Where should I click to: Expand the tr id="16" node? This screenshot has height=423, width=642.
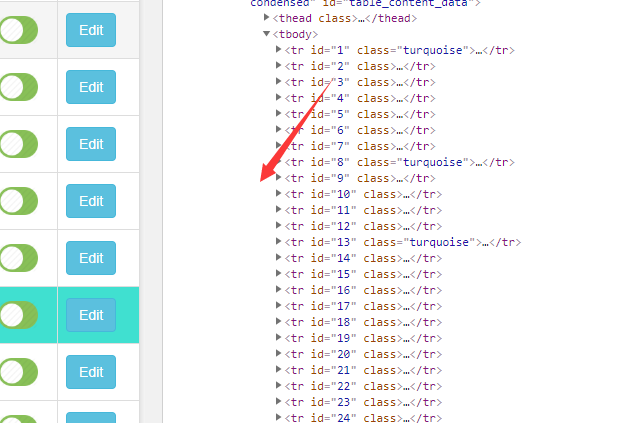tap(278, 289)
